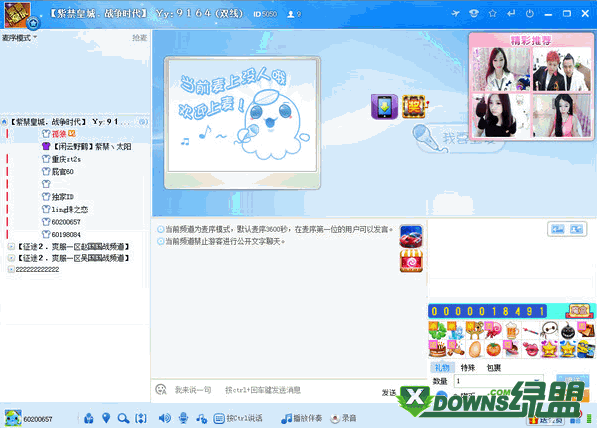Image resolution: width=597 pixels, height=428 pixels.
Task: Click the left small image button above side panel
Action: tap(558, 229)
